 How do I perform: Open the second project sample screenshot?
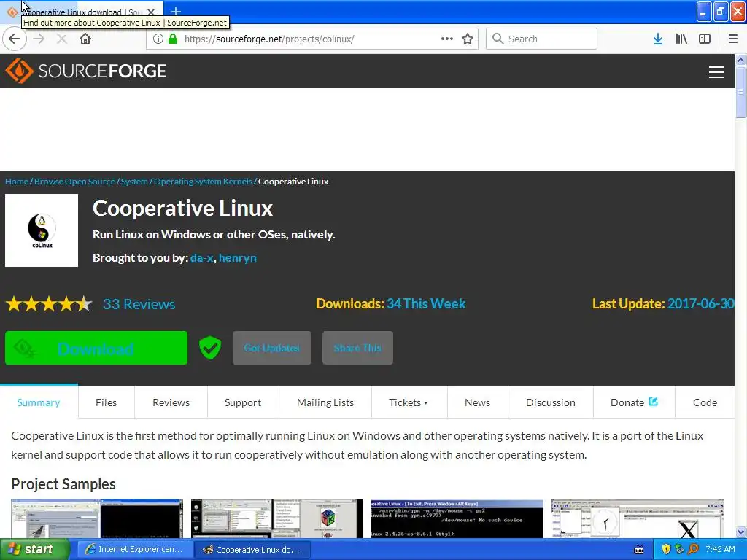[x=276, y=518]
